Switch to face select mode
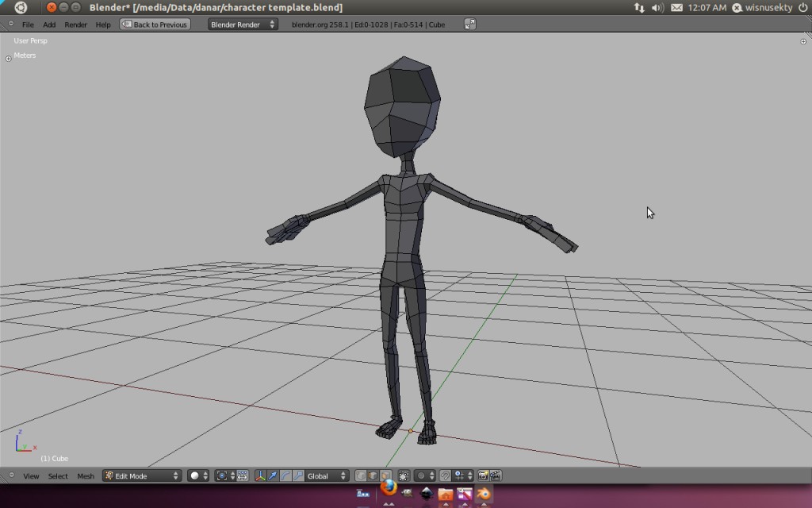 [385, 475]
